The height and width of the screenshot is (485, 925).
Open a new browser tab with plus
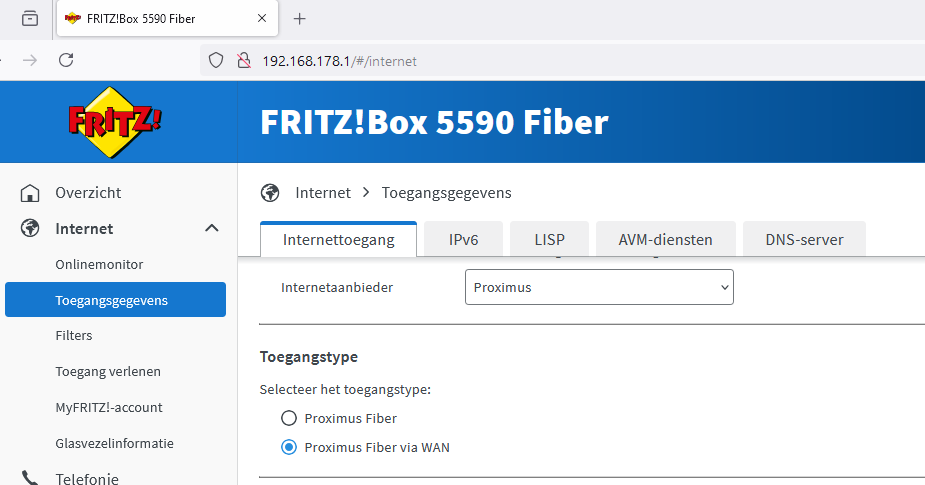click(299, 19)
